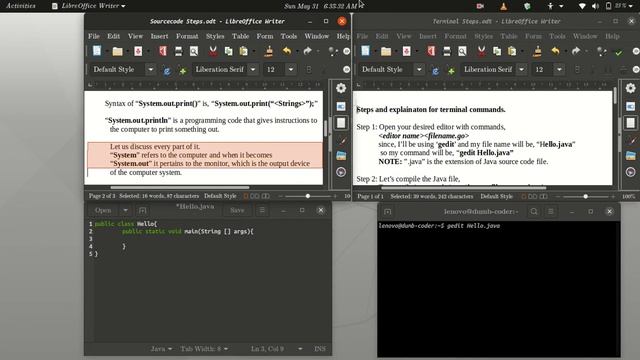This screenshot has width=640, height=360.
Task: Open gedit recent files dropdown arrow
Action: (x=125, y=210)
